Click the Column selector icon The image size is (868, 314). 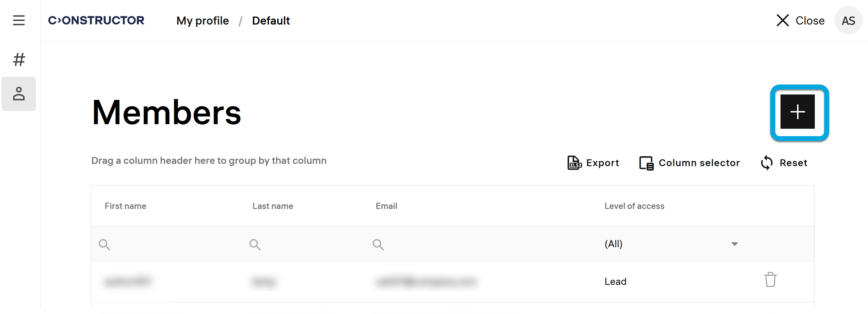pos(646,163)
